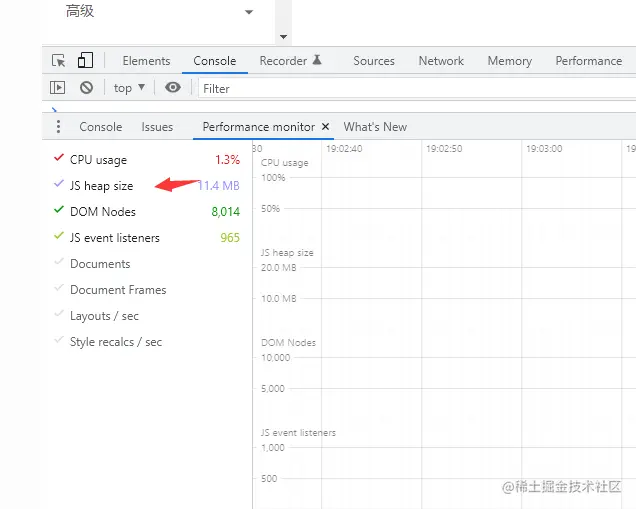Screen dimensions: 636x509
Task: Click the 10,000 DOM Nodes axis label
Action: click(x=276, y=358)
